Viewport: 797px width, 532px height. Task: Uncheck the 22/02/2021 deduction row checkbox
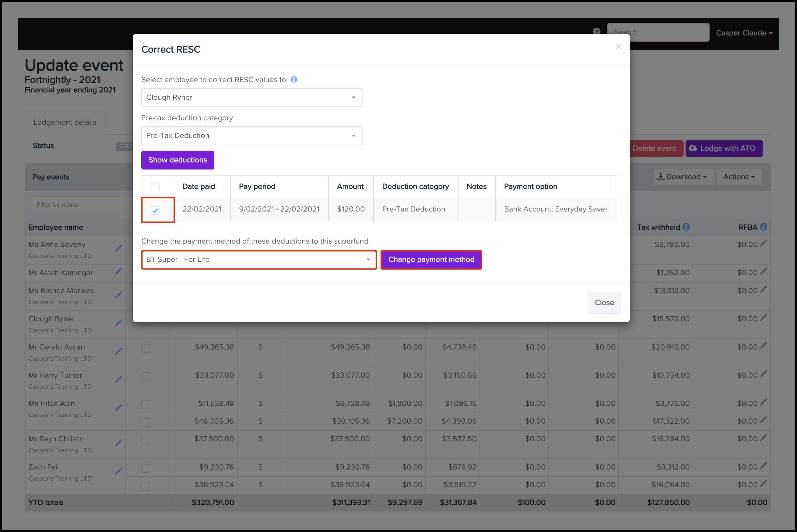tap(155, 210)
